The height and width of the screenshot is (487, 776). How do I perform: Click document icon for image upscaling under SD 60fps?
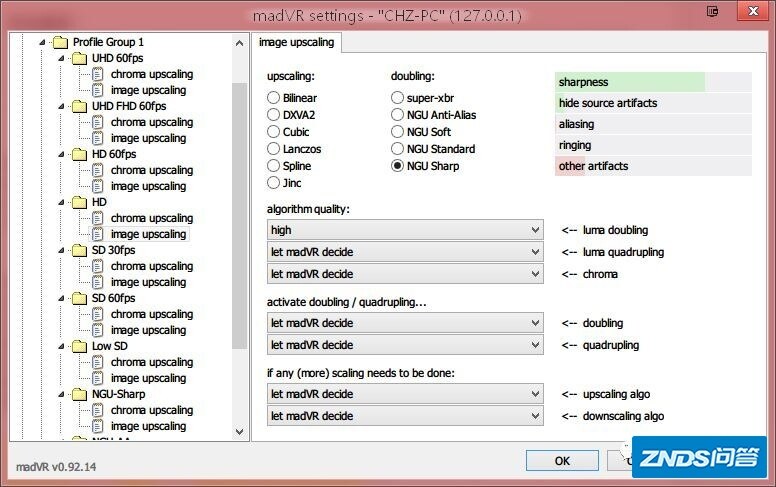coord(98,330)
